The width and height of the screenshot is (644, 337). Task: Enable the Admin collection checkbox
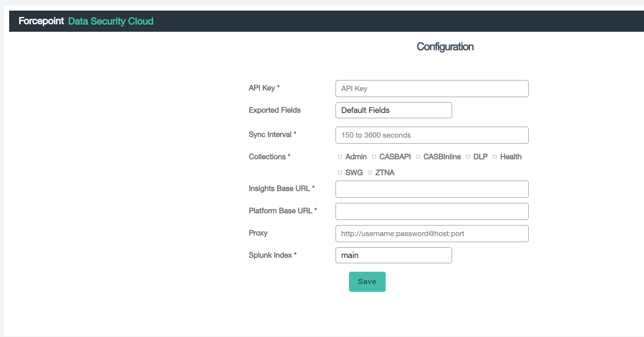pos(340,157)
